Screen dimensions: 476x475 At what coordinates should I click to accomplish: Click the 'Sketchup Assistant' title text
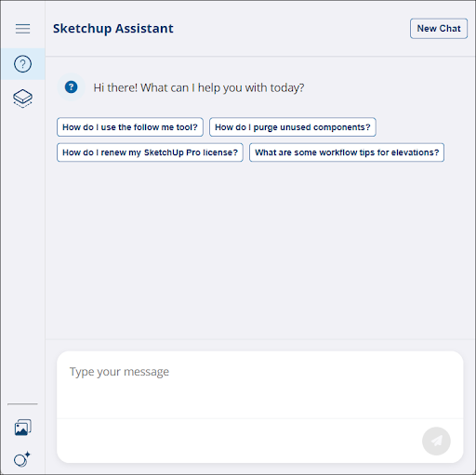click(x=113, y=29)
